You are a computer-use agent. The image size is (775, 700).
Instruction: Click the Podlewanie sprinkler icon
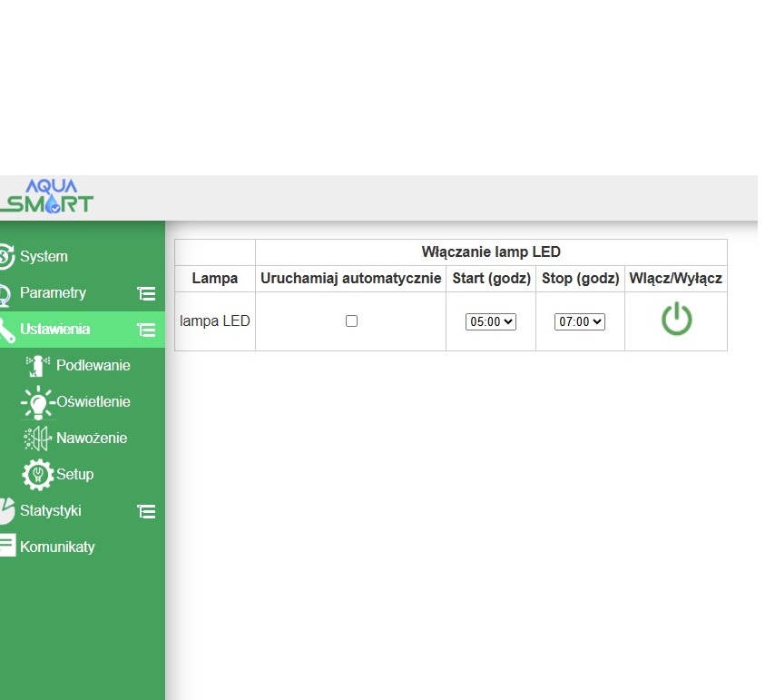coord(37,366)
